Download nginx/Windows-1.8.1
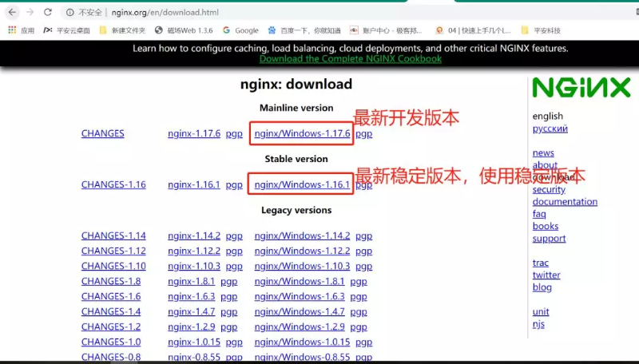 pos(300,281)
